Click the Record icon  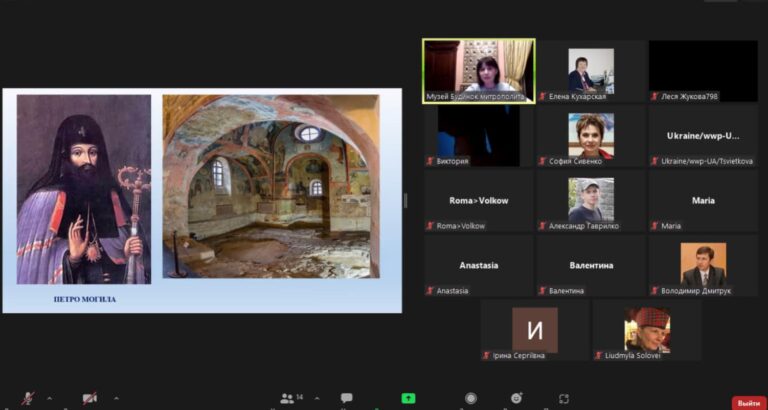[x=471, y=398]
